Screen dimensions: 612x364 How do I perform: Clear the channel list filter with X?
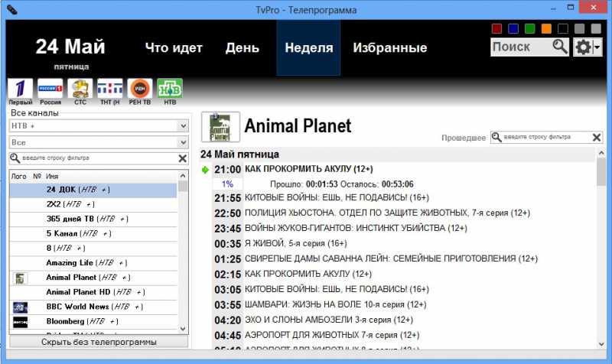pyautogui.click(x=182, y=158)
